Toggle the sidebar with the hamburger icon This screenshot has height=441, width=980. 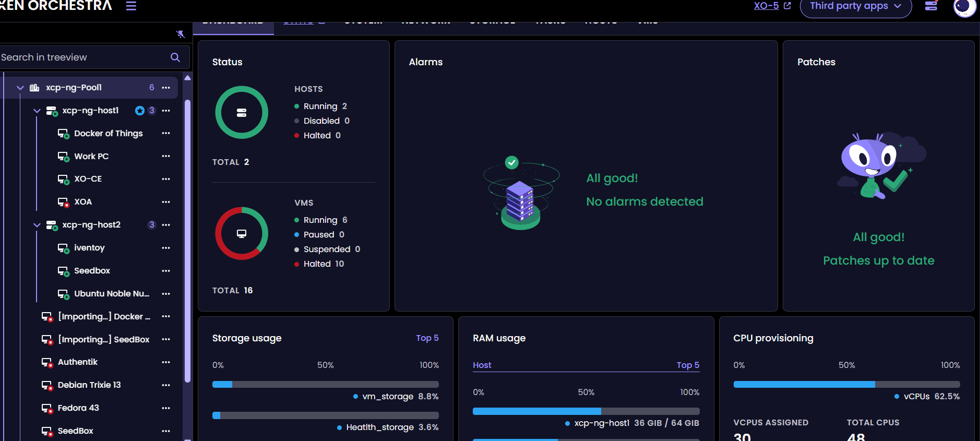[131, 6]
